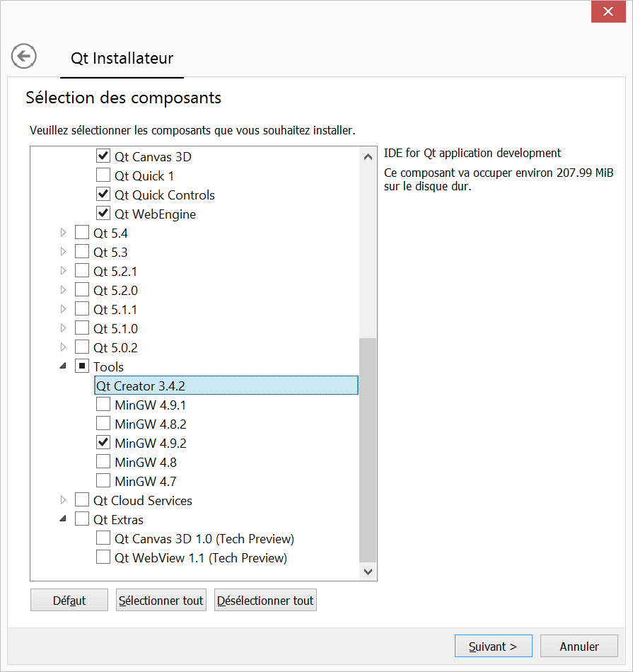This screenshot has height=672, width=633.
Task: Close the Qt Installateur window
Action: tap(608, 11)
